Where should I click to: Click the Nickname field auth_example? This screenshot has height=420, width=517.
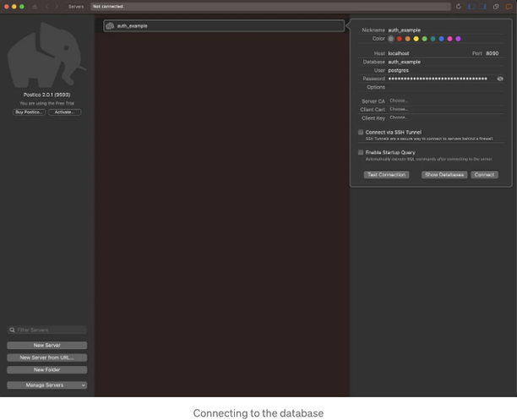[446, 30]
